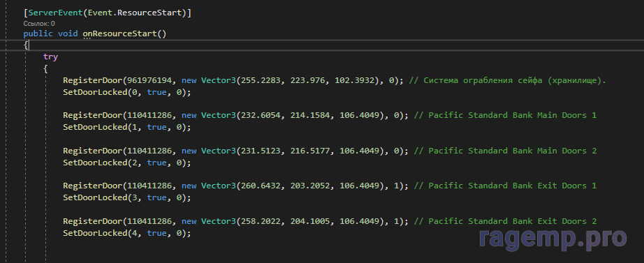Click SetDoorLocked(0, true, 0) call
This screenshot has width=644, height=263.
coord(127,92)
